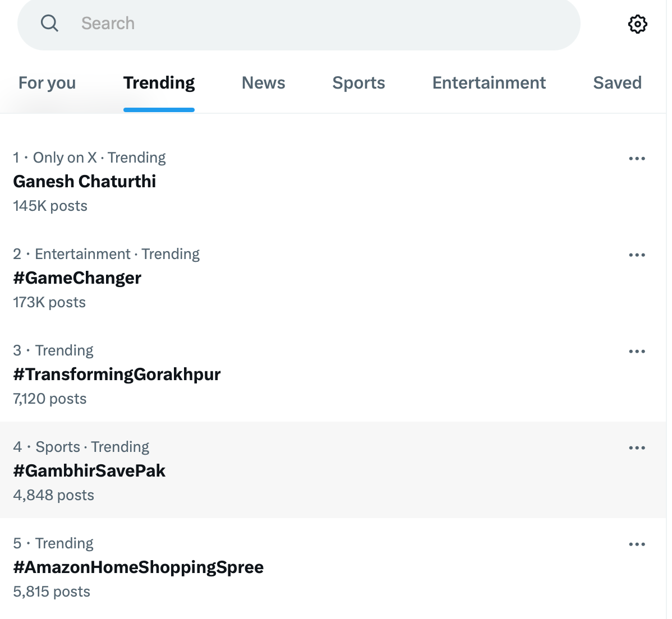Open more options for #TransformingGorakhpur trend
The height and width of the screenshot is (619, 672).
click(x=637, y=352)
